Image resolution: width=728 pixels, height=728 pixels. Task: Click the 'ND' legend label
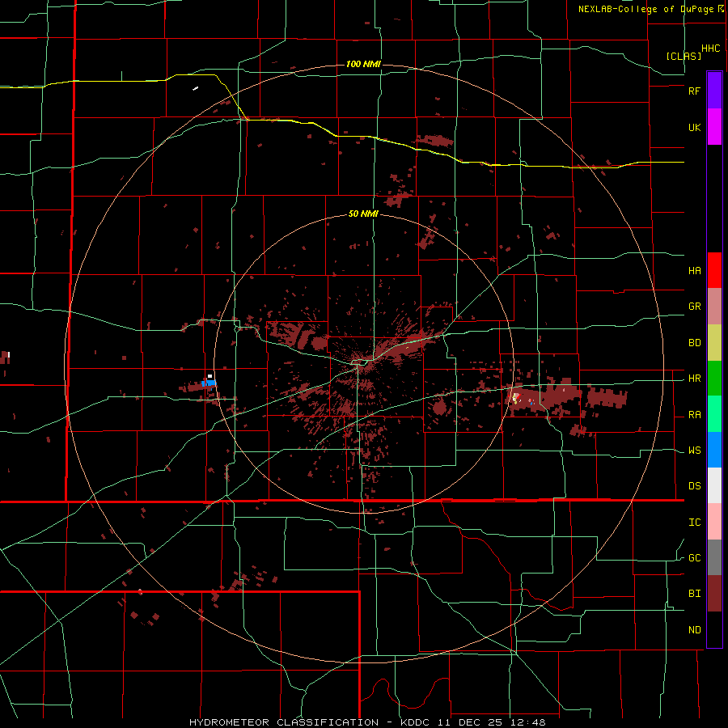pyautogui.click(x=695, y=630)
